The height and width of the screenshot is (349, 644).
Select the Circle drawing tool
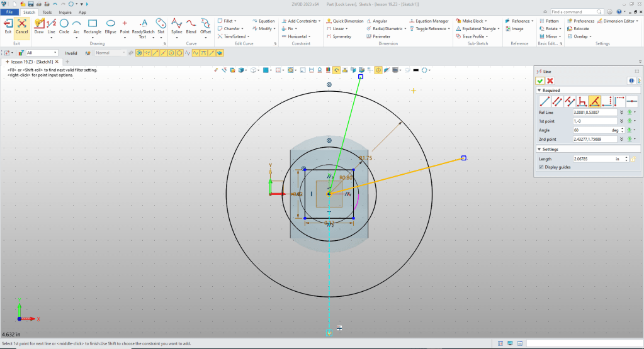click(64, 25)
